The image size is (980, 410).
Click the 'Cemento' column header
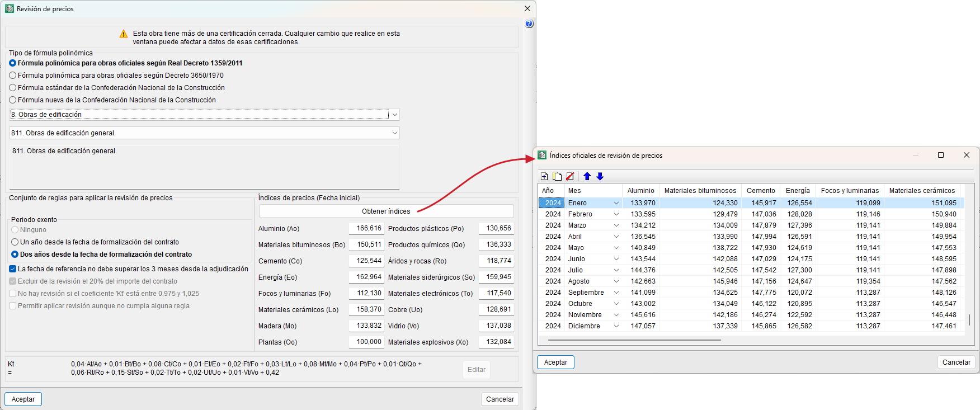[761, 191]
